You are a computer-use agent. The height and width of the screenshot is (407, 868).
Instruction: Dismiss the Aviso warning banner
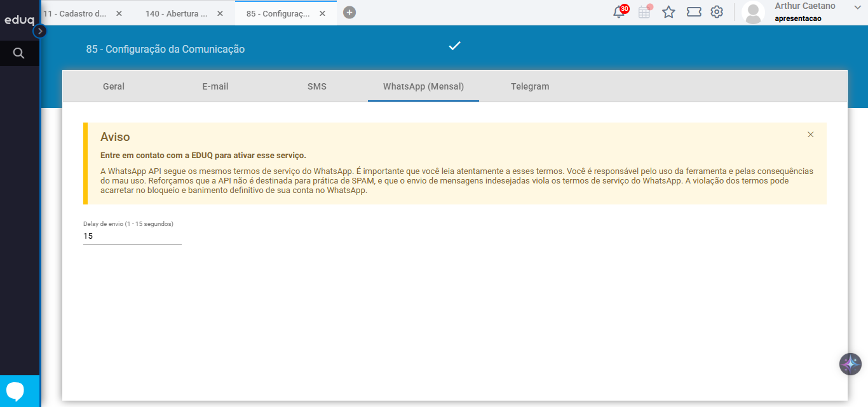pos(811,135)
